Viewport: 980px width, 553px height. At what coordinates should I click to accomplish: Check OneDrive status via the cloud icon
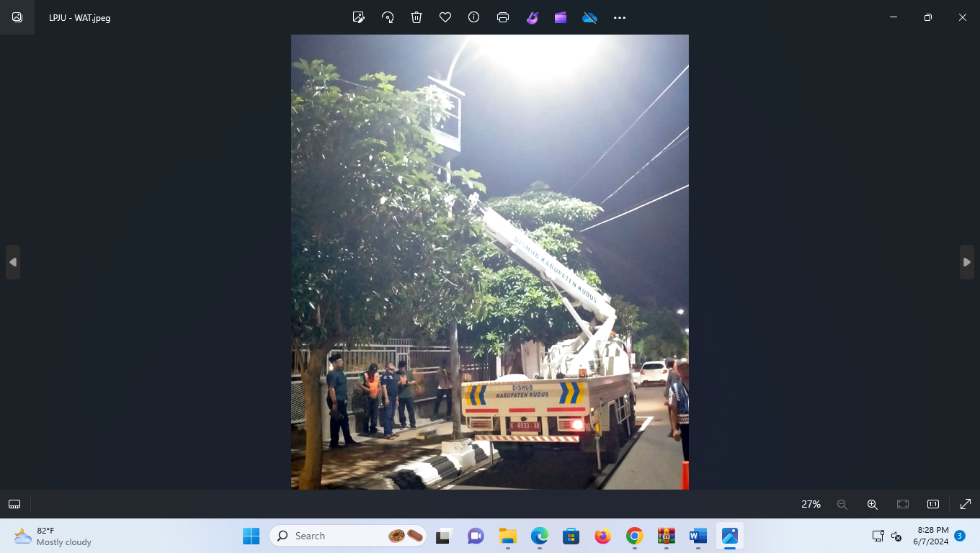click(x=589, y=17)
